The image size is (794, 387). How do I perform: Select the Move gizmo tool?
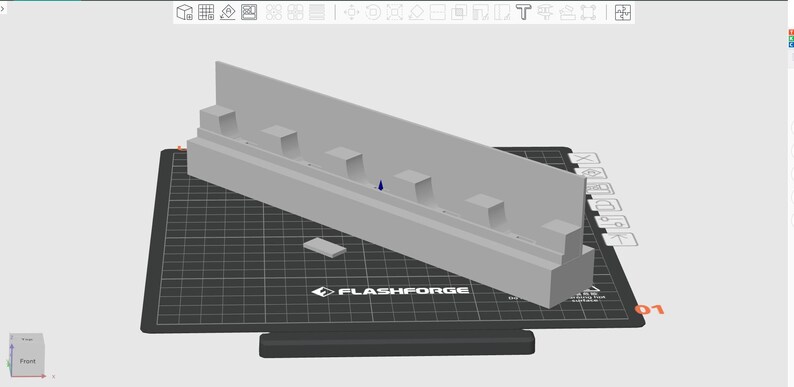click(x=351, y=12)
